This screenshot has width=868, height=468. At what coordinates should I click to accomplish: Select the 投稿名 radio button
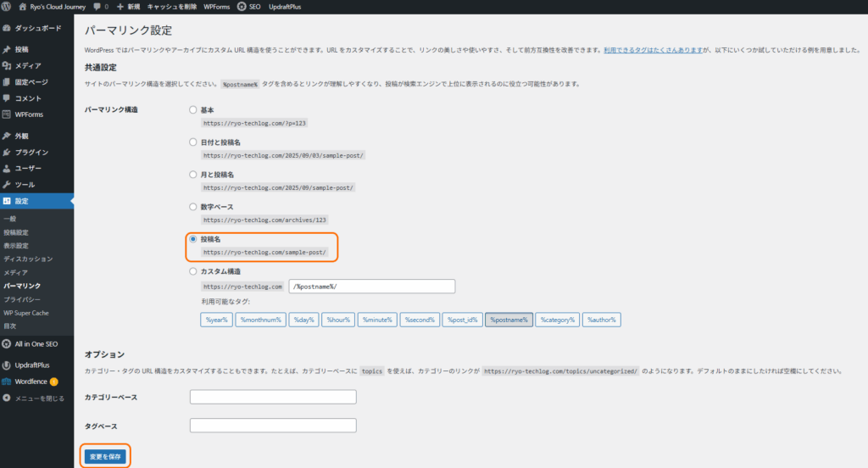(192, 239)
